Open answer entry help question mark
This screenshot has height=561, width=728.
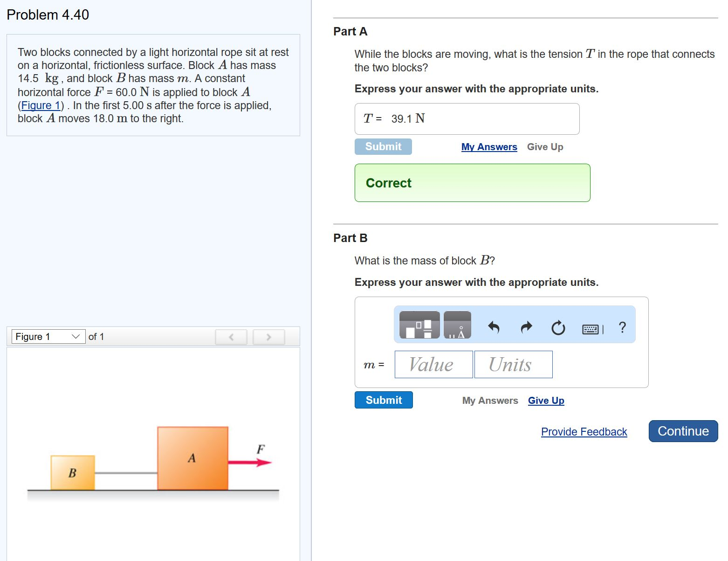(x=622, y=327)
